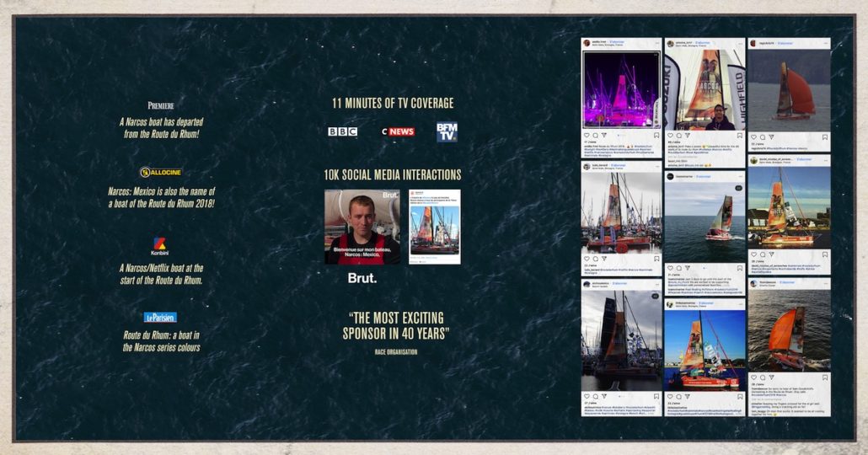This screenshot has width=868, height=455.
Task: Click 'Bienvenue sur mon bateau' video subtitle
Action: click(363, 252)
